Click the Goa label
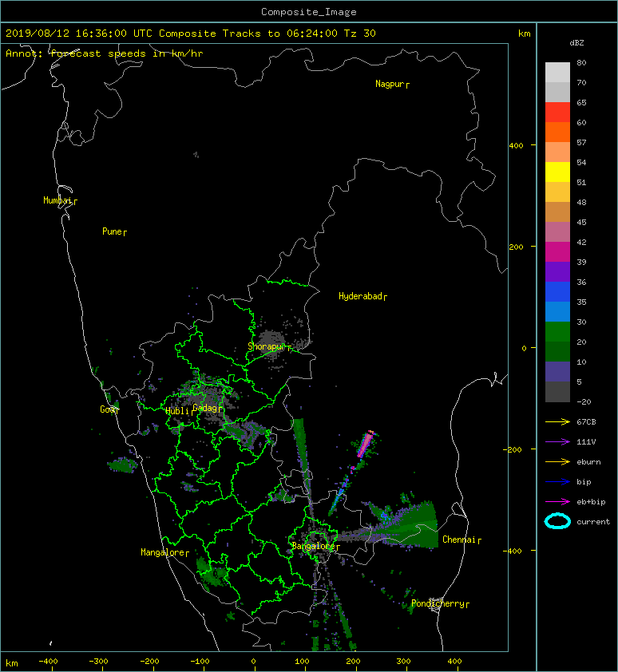The width and height of the screenshot is (618, 672). click(x=108, y=409)
